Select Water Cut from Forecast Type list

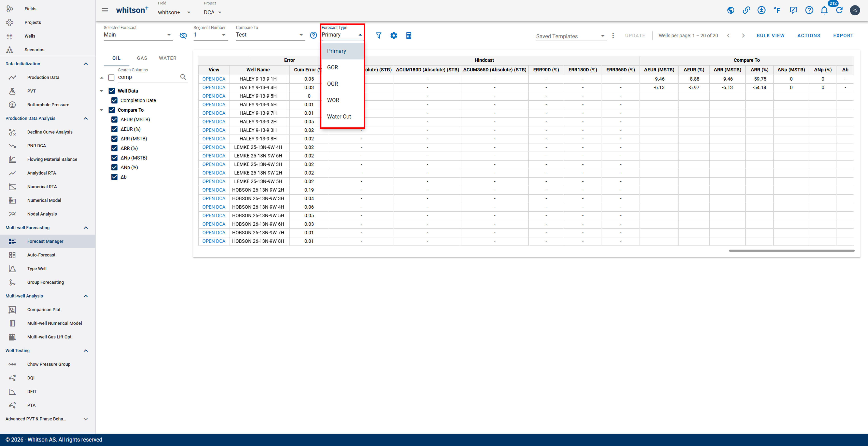[x=342, y=117]
